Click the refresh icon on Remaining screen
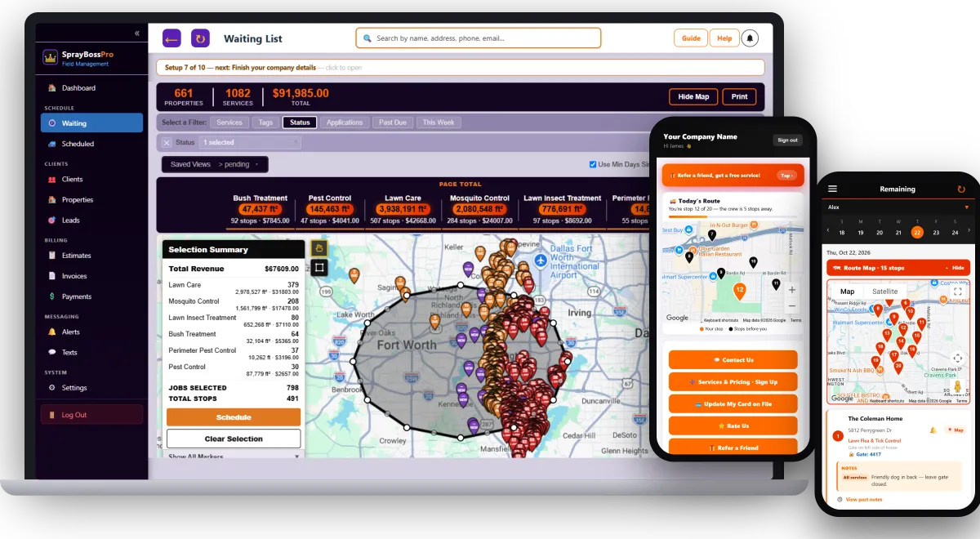 [x=961, y=189]
